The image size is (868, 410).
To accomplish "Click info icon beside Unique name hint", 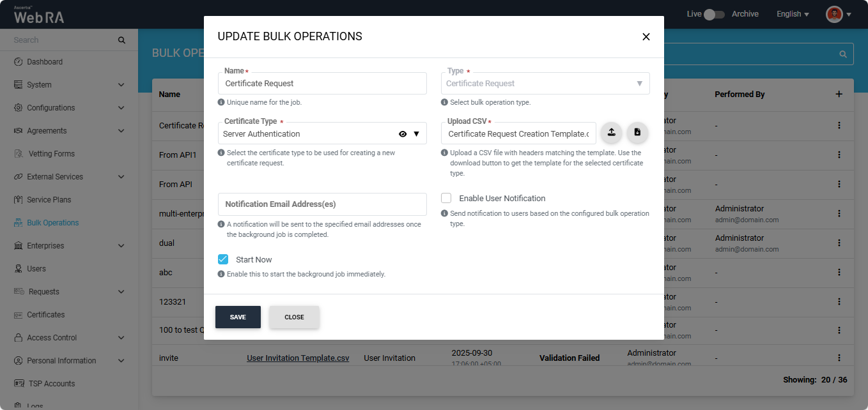I will 221,102.
